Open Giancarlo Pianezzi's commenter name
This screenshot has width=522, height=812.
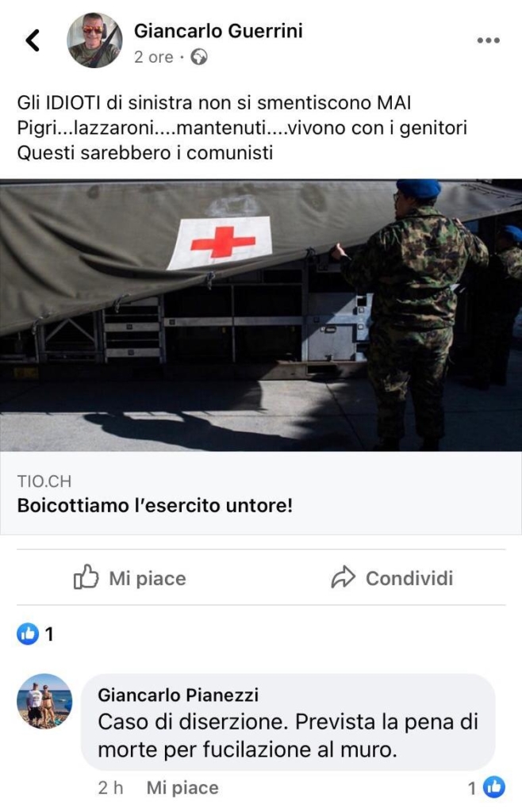[x=178, y=695]
